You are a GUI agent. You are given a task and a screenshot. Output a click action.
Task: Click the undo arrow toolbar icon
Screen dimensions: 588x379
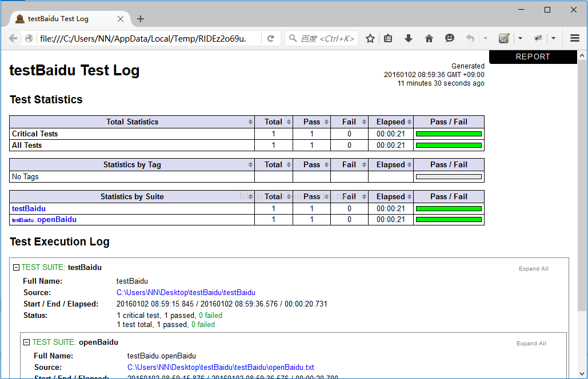coord(470,38)
